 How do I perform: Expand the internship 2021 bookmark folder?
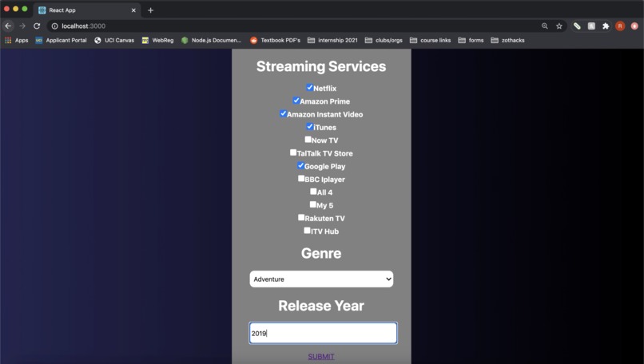click(332, 40)
